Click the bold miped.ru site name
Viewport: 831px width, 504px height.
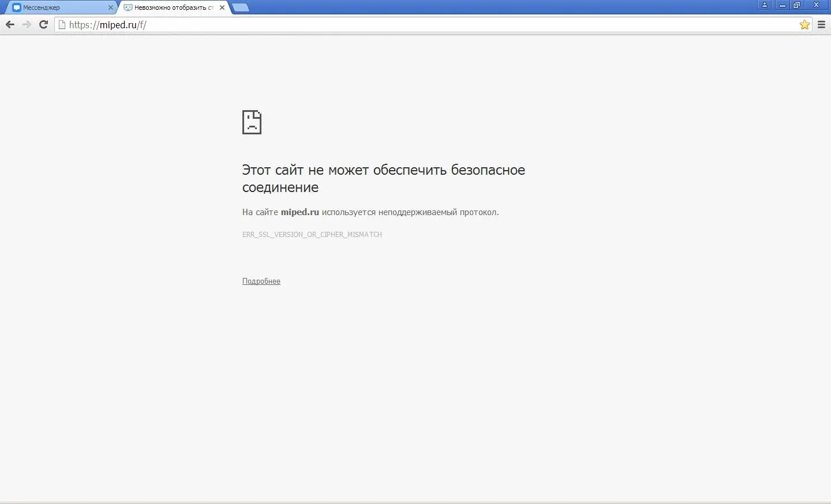(300, 212)
